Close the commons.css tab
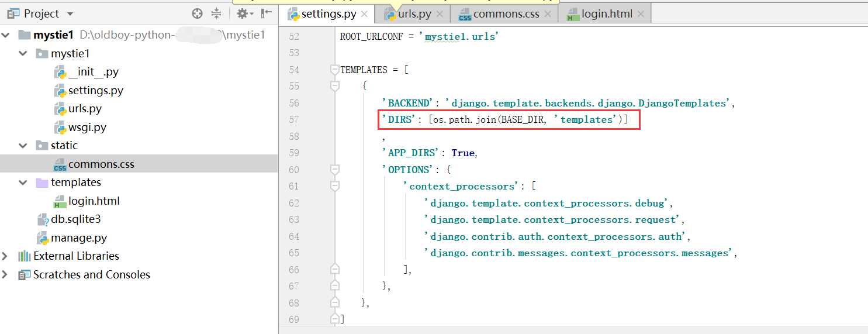Viewport: 868px width, 334px height. click(x=548, y=14)
